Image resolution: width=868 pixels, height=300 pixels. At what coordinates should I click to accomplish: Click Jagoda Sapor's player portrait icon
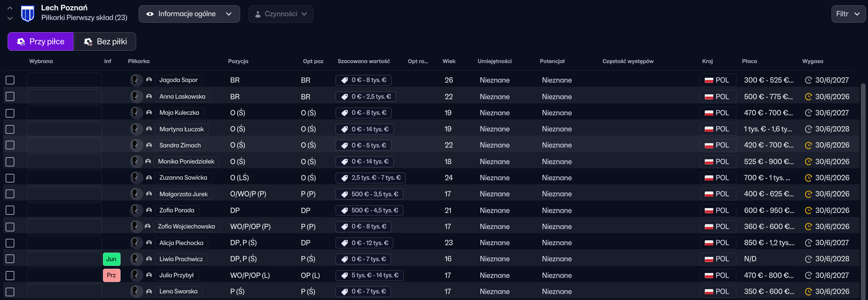click(136, 80)
